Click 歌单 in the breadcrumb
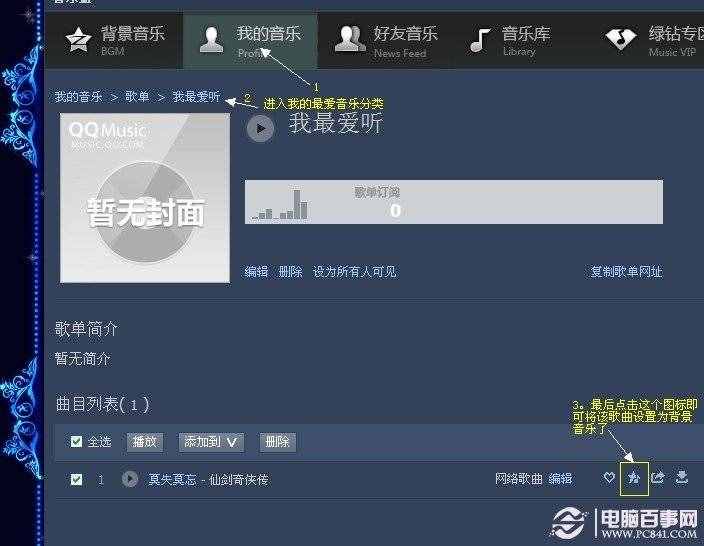The width and height of the screenshot is (704, 546). pyautogui.click(x=137, y=97)
